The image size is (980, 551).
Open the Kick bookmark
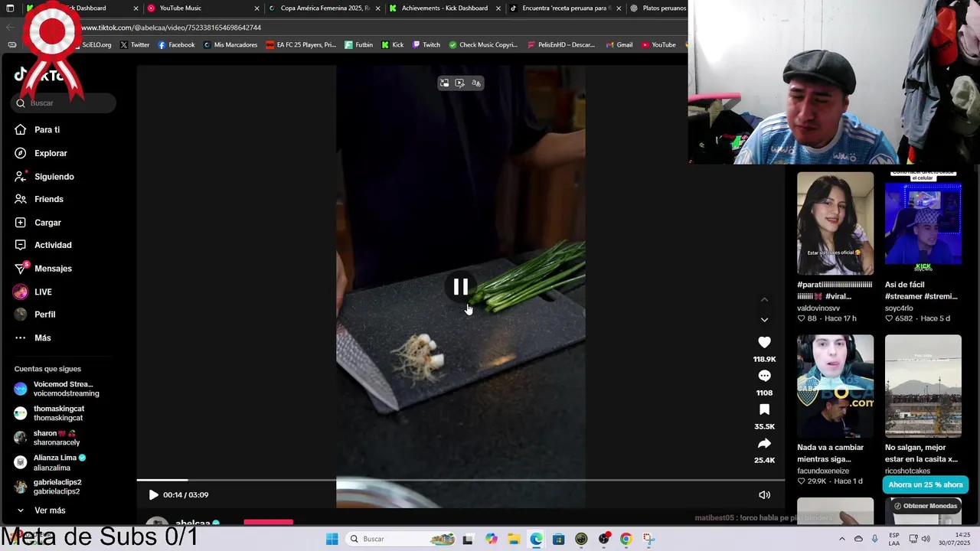[x=393, y=45]
